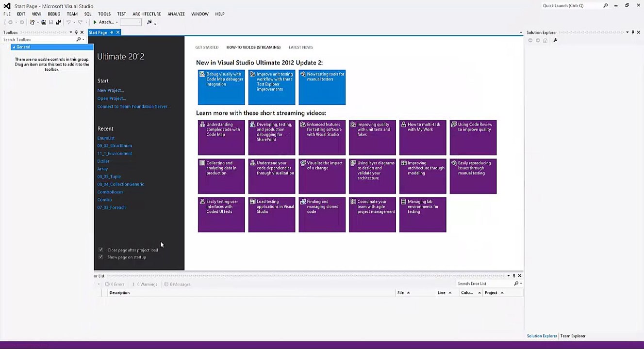Image resolution: width=644 pixels, height=349 pixels.
Task: Click the Open Project... link
Action: [112, 98]
